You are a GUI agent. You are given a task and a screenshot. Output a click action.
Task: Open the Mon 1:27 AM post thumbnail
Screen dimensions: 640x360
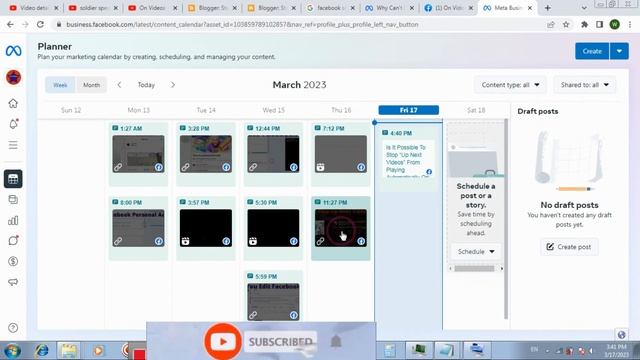point(138,154)
